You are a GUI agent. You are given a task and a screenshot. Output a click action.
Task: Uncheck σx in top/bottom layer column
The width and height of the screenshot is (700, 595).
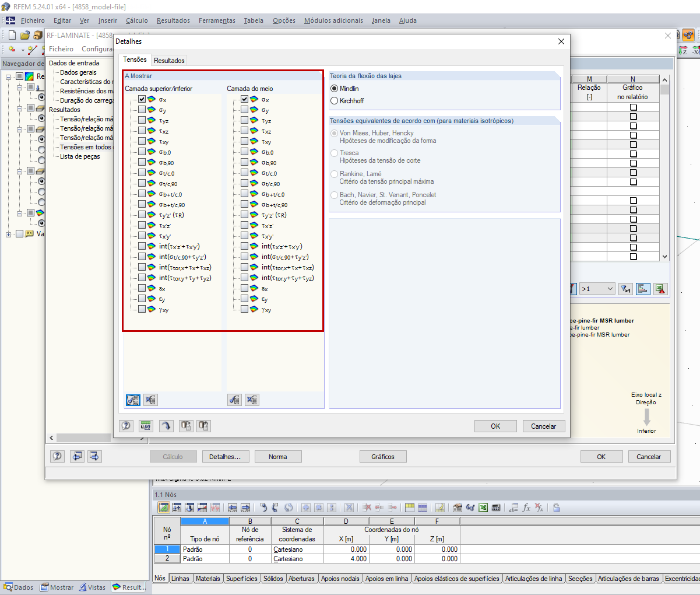click(x=142, y=100)
